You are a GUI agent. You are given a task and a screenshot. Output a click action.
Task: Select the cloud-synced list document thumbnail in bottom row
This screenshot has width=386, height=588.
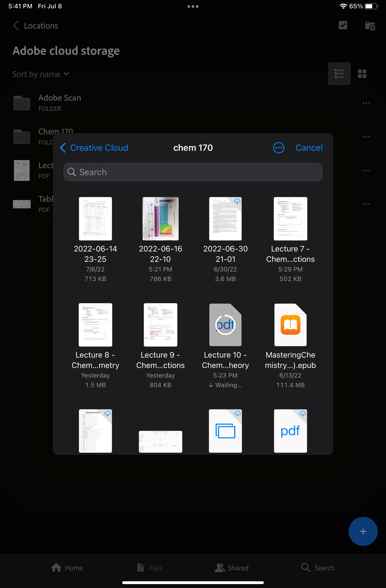(x=95, y=431)
